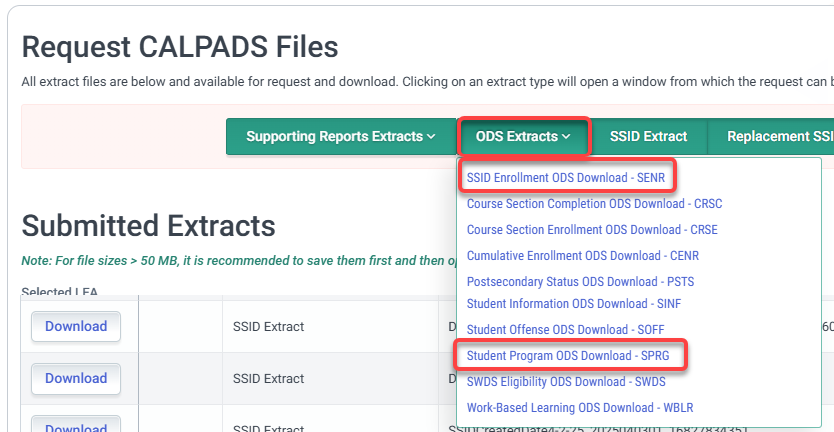
Task: Choose Course Section Enrollment ODS Download - CRSE
Action: click(x=592, y=230)
